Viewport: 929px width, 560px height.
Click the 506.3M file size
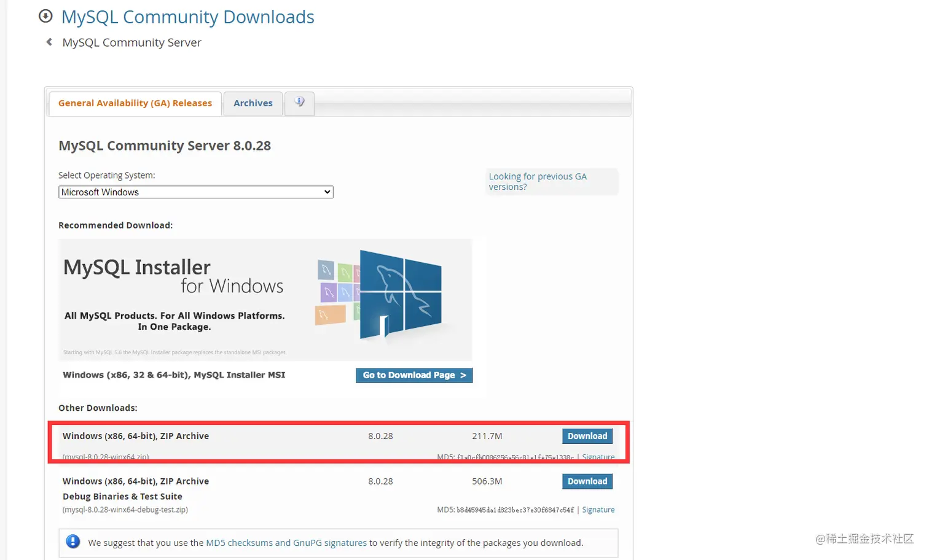click(x=487, y=481)
